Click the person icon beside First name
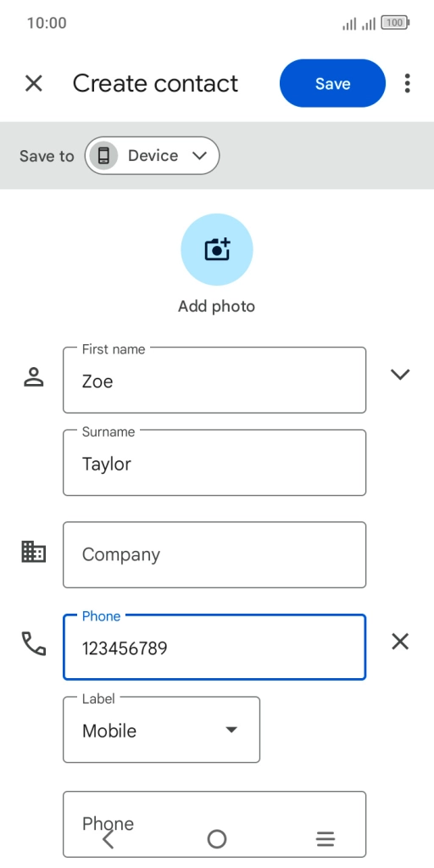 click(34, 377)
